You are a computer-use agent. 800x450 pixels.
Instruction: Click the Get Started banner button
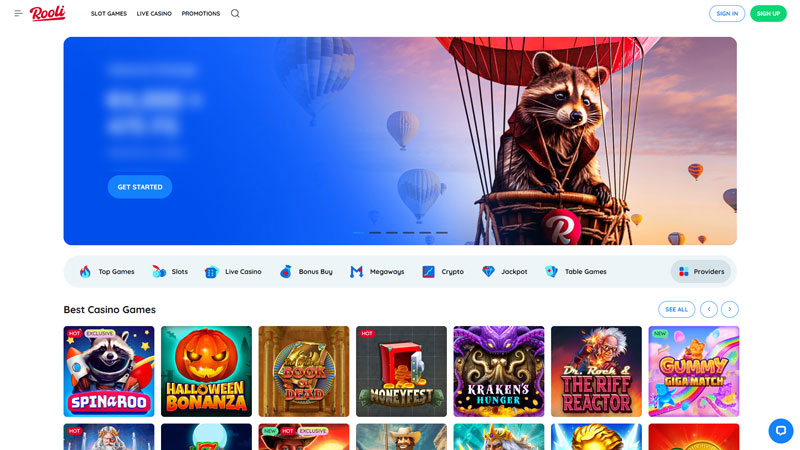(x=140, y=187)
